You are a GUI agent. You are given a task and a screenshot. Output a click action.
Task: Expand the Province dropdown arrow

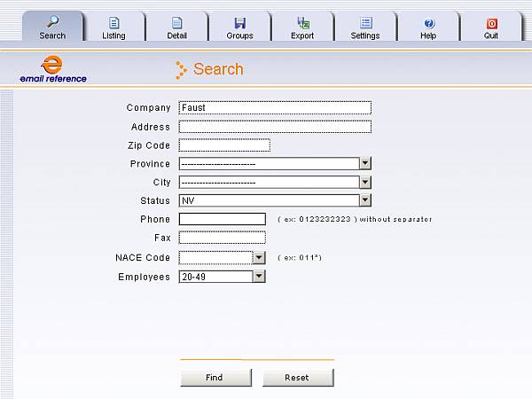365,163
